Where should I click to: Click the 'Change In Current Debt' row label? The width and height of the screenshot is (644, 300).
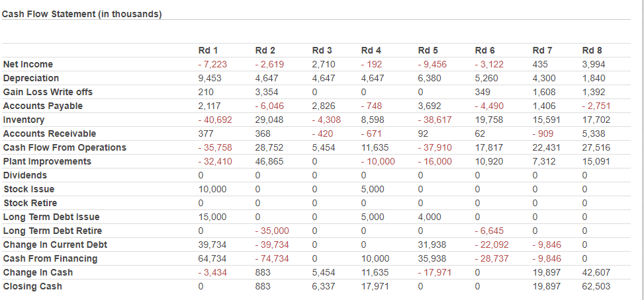(x=55, y=244)
